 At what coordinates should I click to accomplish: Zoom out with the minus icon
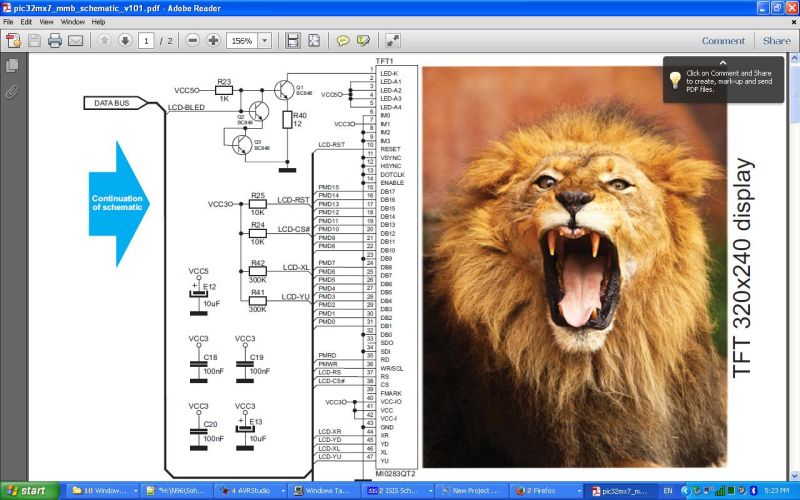[192, 40]
